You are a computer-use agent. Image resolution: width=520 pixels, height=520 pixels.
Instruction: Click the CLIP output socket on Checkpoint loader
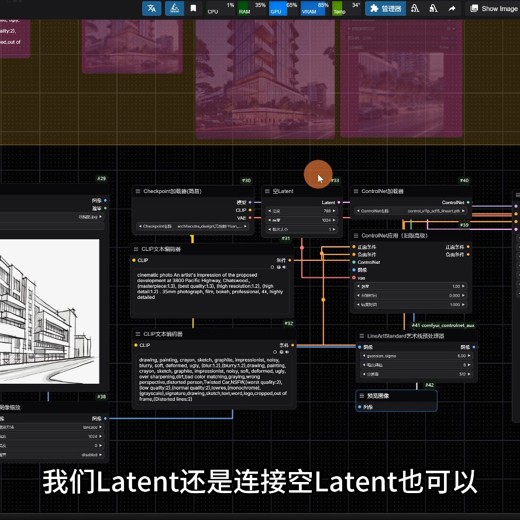[x=250, y=210]
